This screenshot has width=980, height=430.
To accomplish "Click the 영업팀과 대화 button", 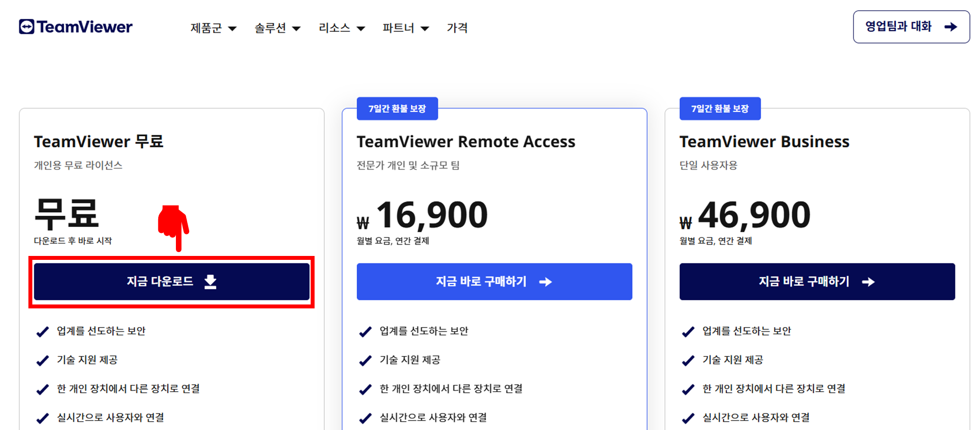I will coord(911,27).
